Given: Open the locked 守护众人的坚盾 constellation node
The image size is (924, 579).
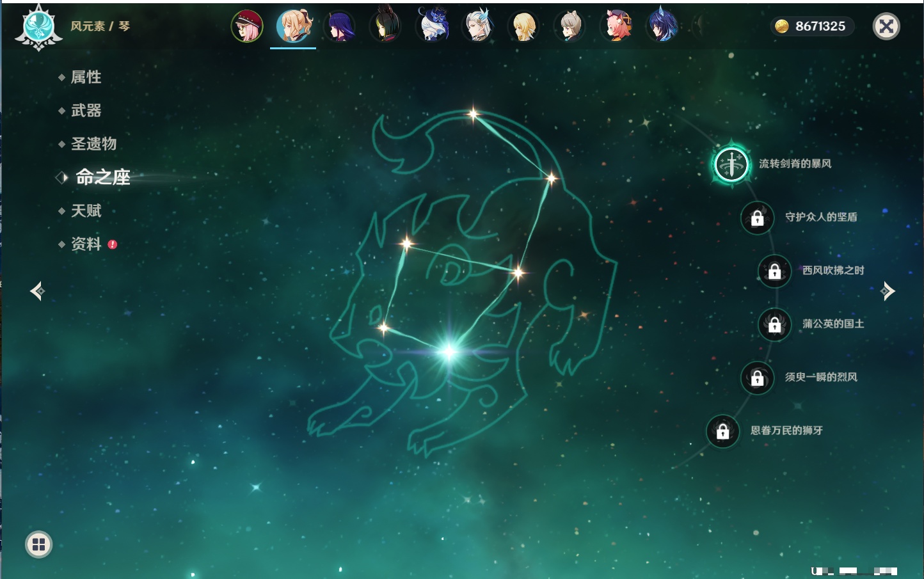Looking at the screenshot, I should [757, 218].
